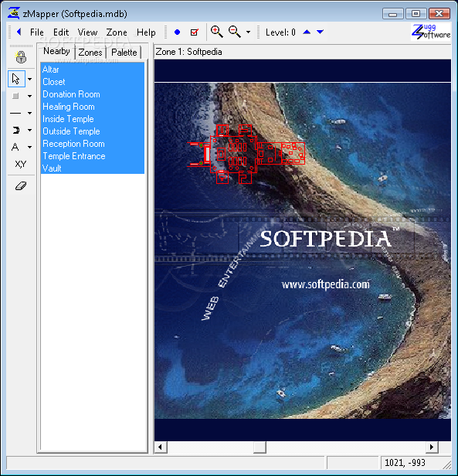Select Altar in the nearby list
The image size is (458, 476).
click(x=93, y=70)
